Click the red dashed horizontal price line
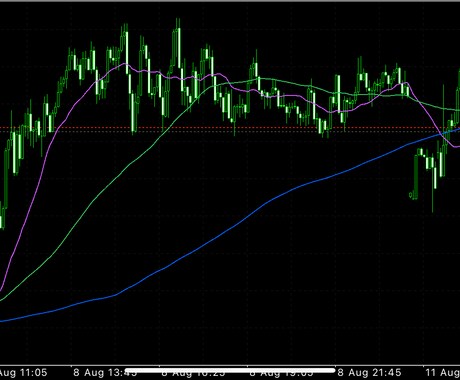Screen dimensions: 460x380 pos(230,127)
